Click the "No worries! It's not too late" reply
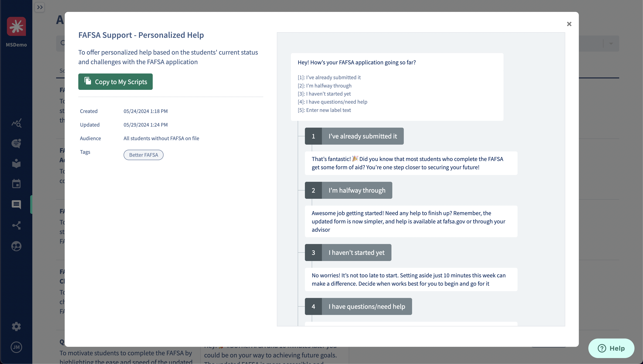Screen dimensions: 643x364 pyautogui.click(x=411, y=279)
